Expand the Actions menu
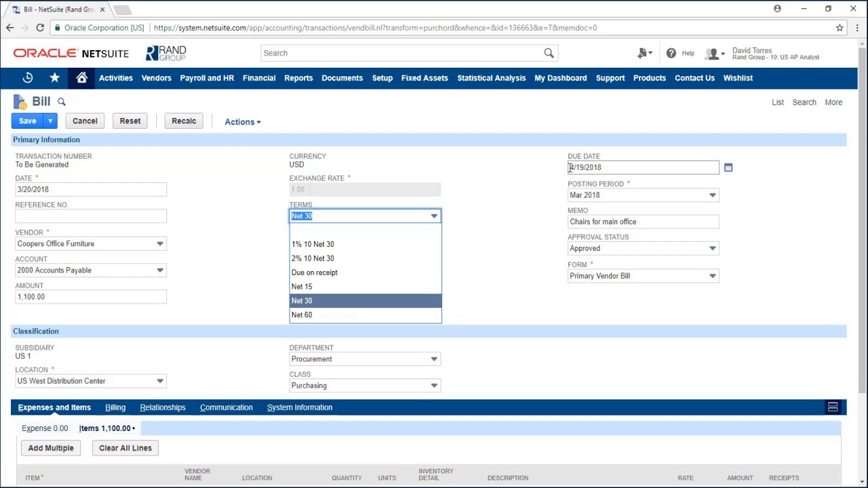The image size is (868, 488). [x=243, y=122]
